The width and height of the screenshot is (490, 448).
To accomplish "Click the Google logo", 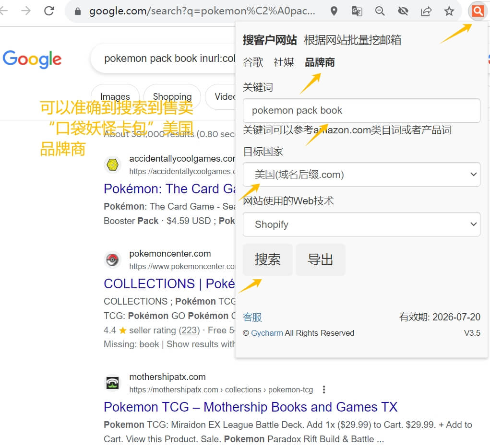I will point(32,59).
